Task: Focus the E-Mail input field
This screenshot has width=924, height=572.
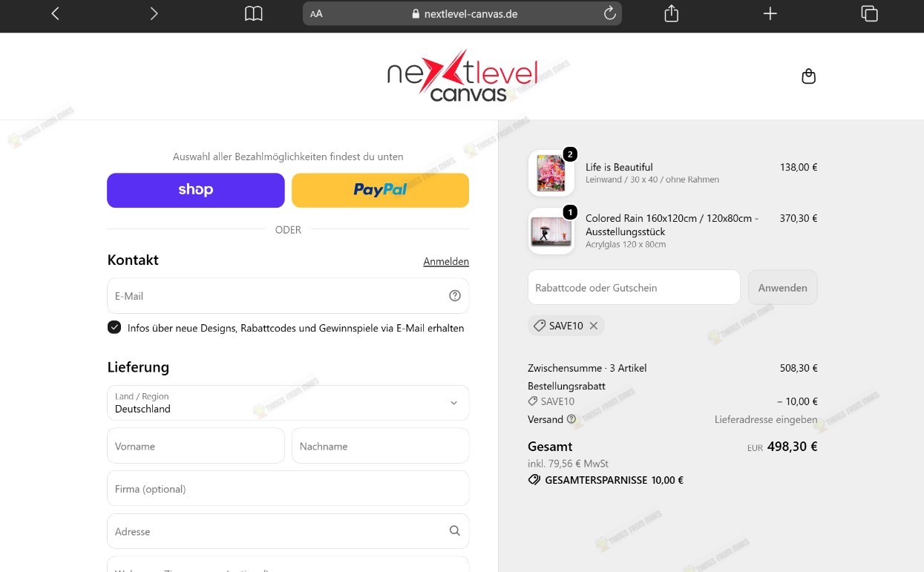Action: [288, 295]
